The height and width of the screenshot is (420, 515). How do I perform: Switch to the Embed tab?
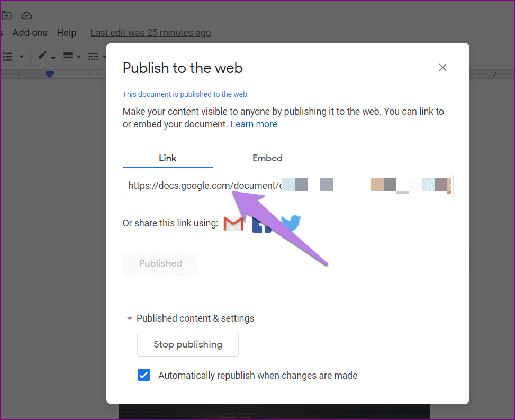pyautogui.click(x=267, y=158)
